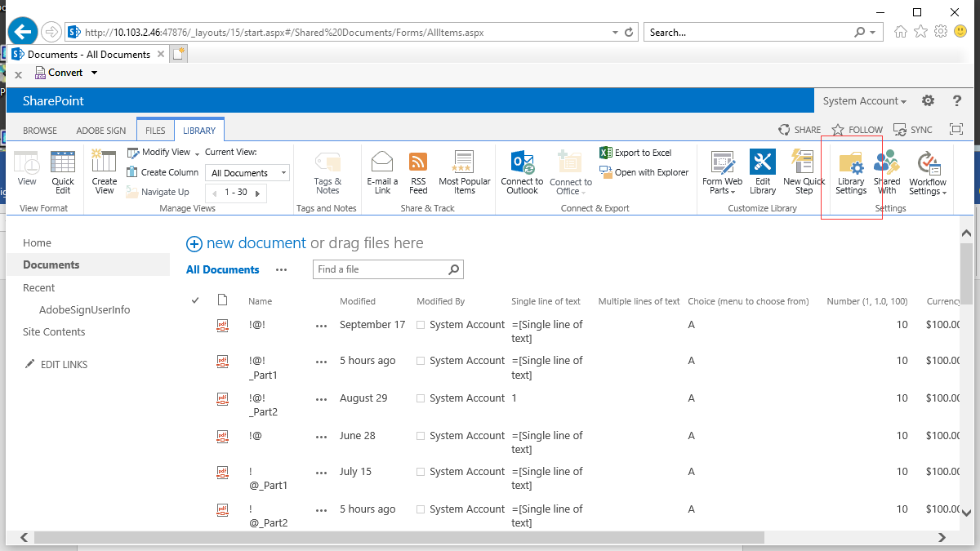Switch to the BROWSE ribbon tab
Screen dimensions: 980x551
point(40,131)
